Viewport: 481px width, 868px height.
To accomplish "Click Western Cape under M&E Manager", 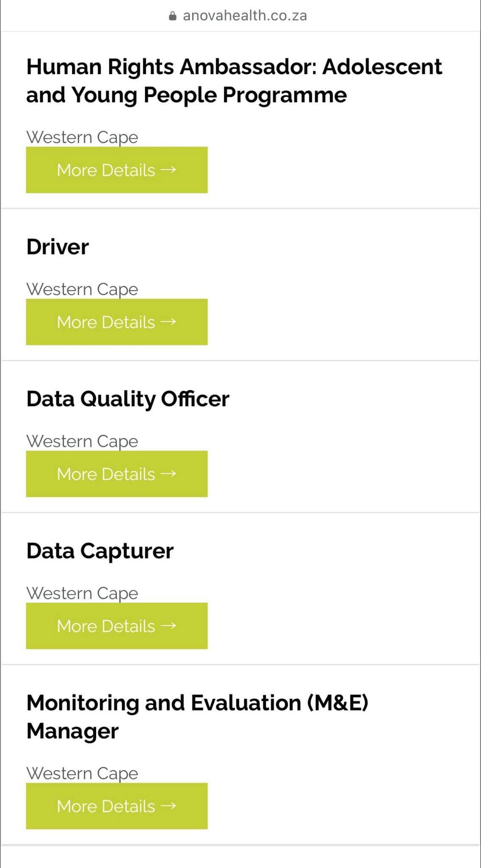I will (x=82, y=773).
